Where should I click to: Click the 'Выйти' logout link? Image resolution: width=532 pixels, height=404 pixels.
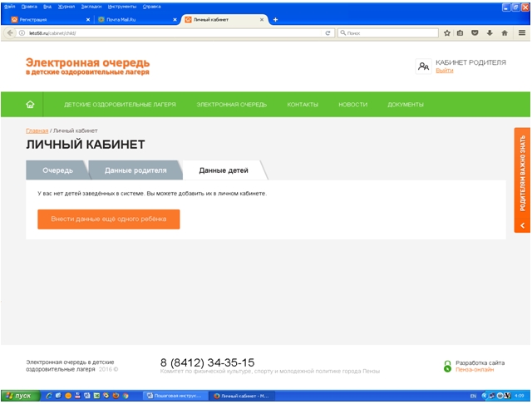point(445,71)
